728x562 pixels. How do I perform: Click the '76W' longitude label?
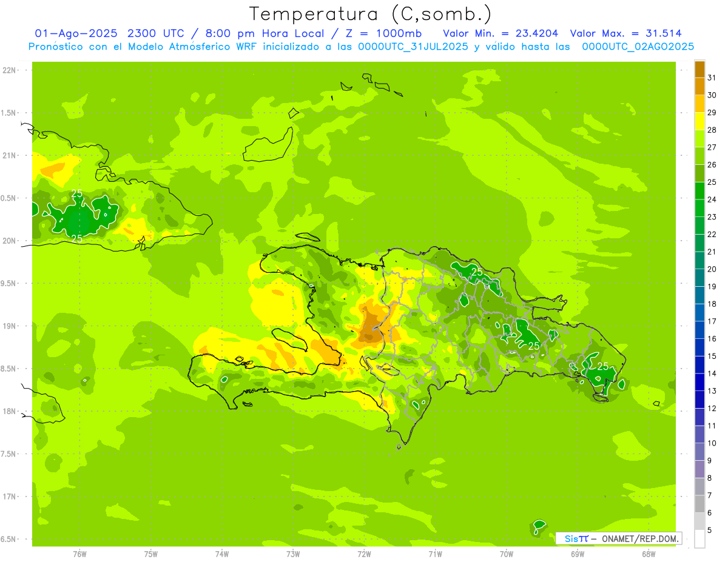[79, 554]
